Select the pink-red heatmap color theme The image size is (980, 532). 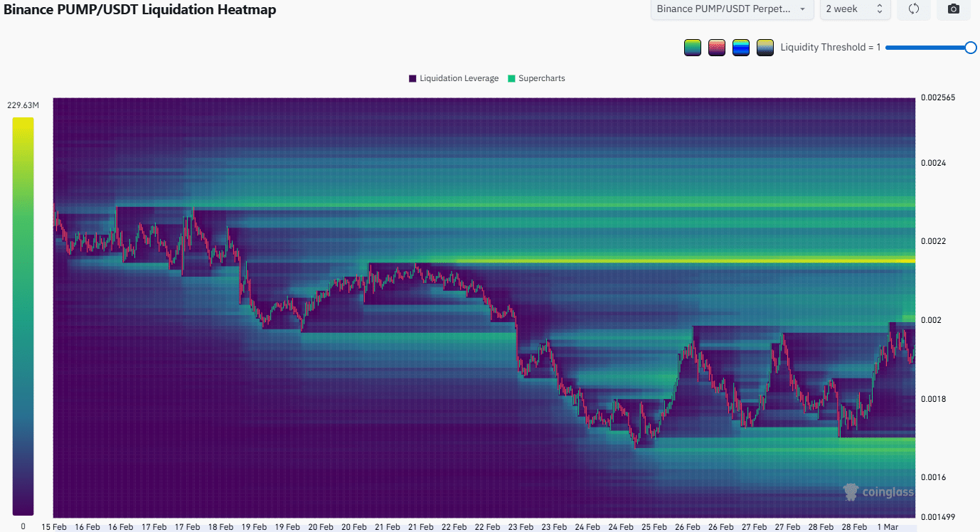click(716, 48)
